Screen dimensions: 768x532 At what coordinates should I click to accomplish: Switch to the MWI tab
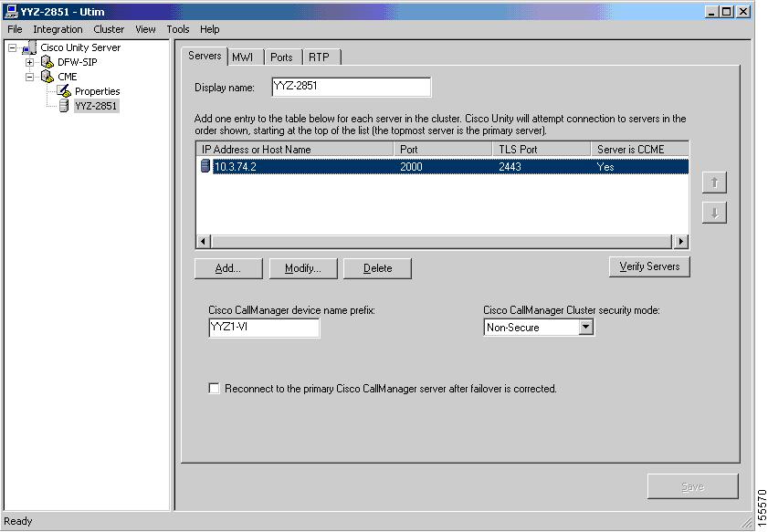click(244, 56)
